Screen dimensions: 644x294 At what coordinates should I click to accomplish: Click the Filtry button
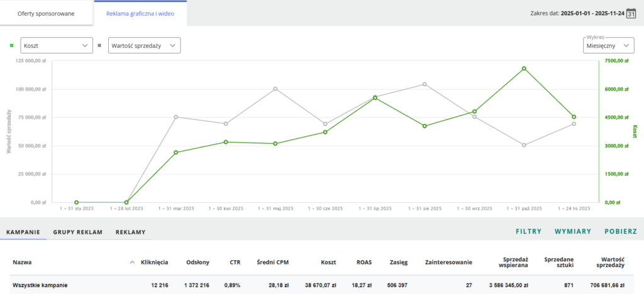(x=528, y=232)
